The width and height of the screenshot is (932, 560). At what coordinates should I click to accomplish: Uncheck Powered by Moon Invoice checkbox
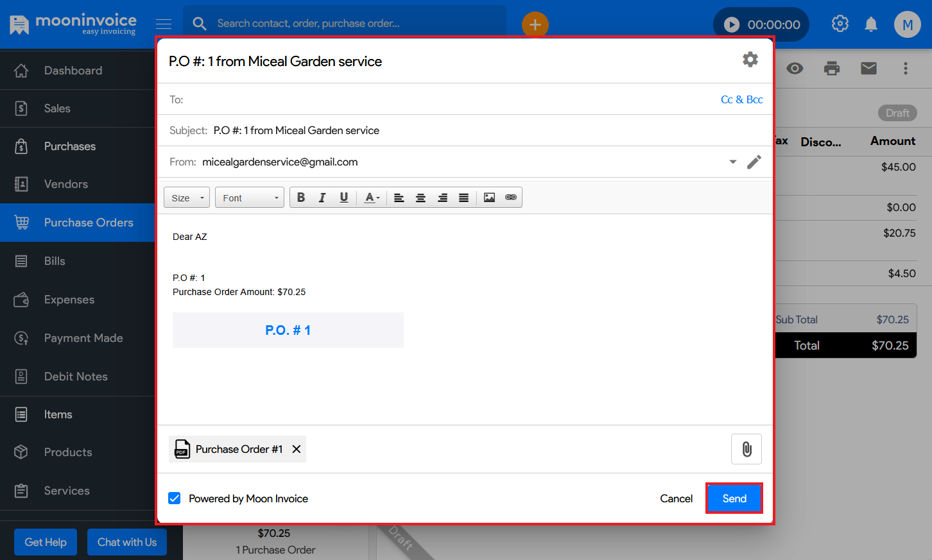pos(175,498)
